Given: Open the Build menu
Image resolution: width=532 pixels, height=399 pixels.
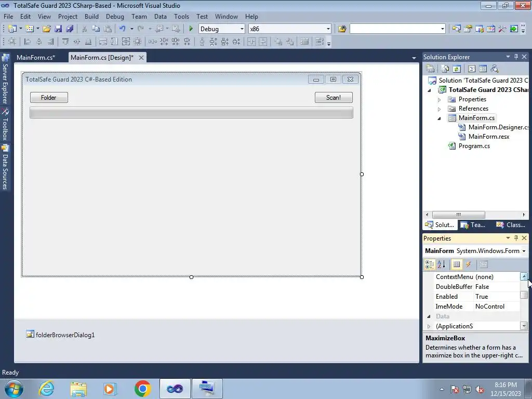Looking at the screenshot, I should (x=91, y=16).
